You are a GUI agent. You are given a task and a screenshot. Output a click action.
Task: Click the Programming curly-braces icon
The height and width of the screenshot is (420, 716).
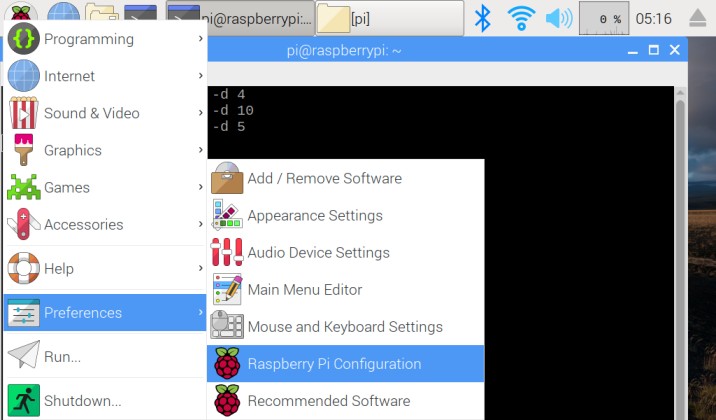[23, 39]
